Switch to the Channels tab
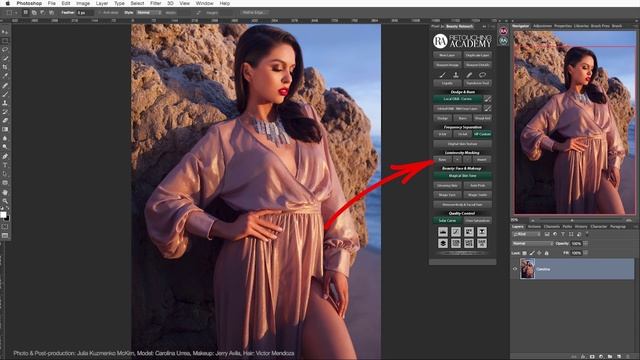Image resolution: width=640 pixels, height=360 pixels. point(551,227)
